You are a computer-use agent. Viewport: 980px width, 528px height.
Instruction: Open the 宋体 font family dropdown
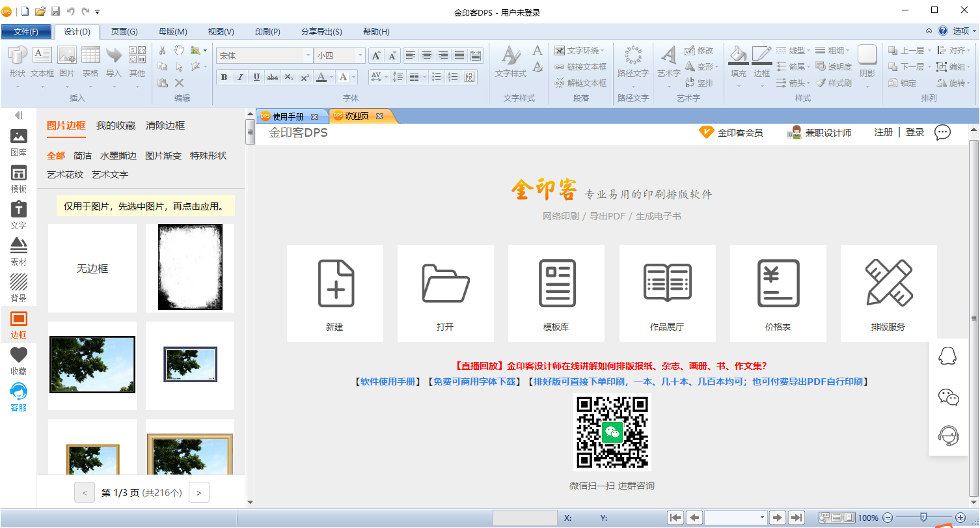pos(307,55)
